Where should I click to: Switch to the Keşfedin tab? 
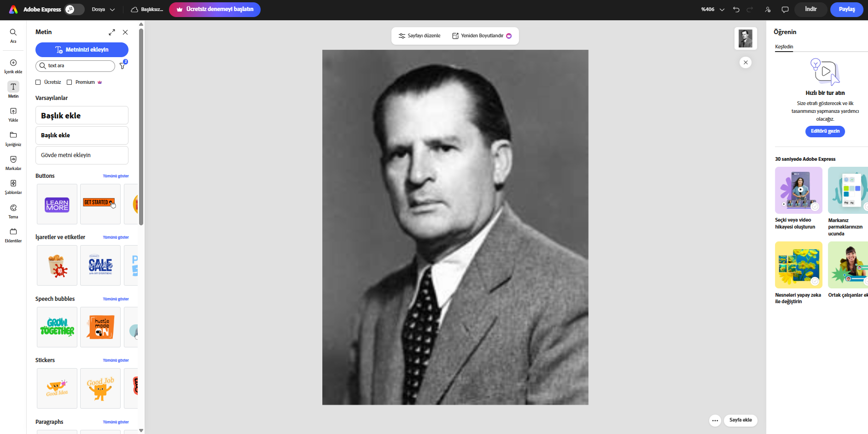[784, 47]
